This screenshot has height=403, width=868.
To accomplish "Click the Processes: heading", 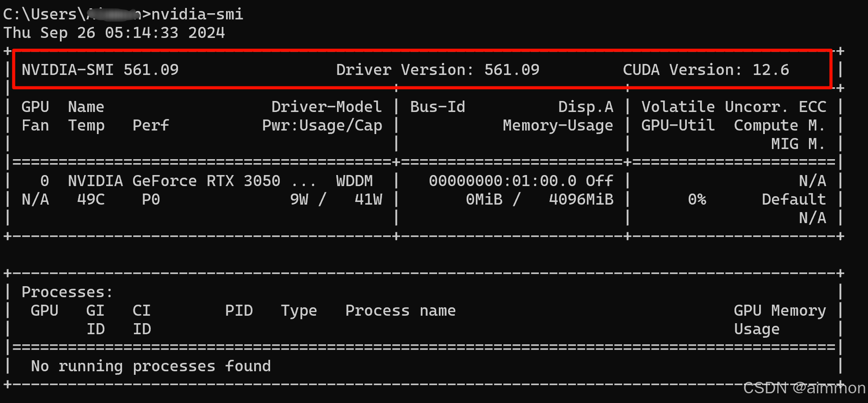I will click(x=67, y=292).
